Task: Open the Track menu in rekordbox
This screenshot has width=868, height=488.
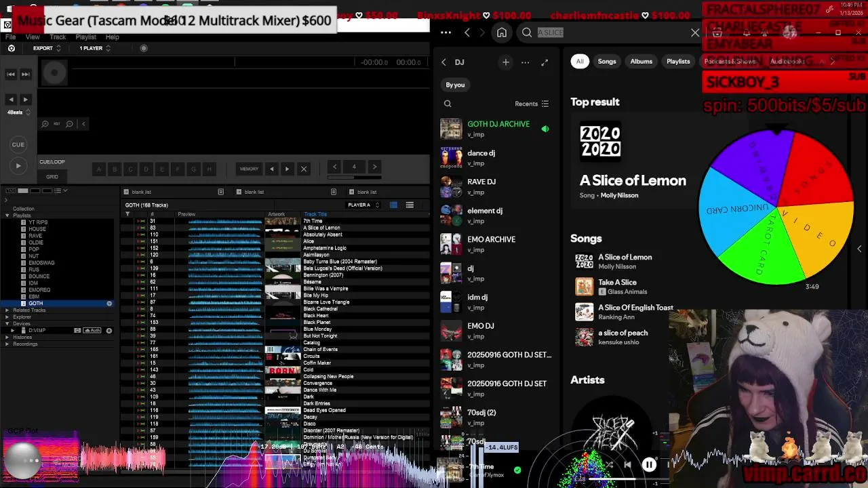Action: click(x=58, y=37)
